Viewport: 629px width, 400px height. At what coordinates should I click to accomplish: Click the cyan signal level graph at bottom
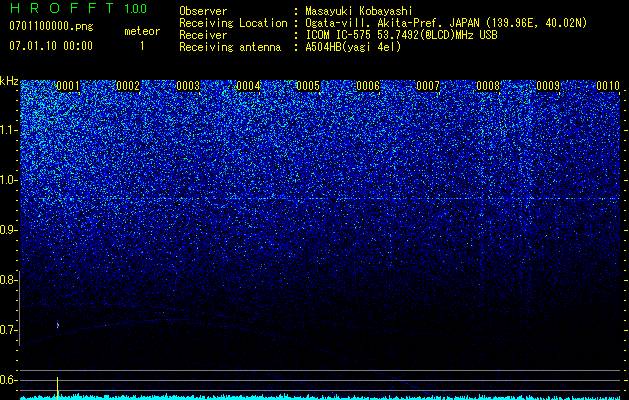pyautogui.click(x=321, y=397)
